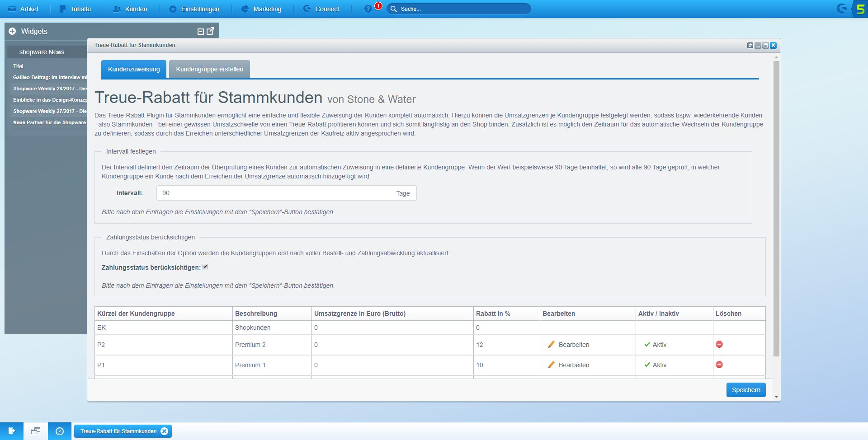
Task: Close the Treue-Rabatt window
Action: (774, 45)
